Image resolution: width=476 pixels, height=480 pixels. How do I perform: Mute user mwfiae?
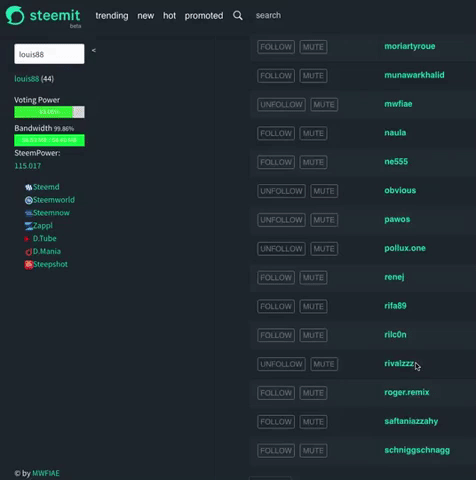pyautogui.click(x=324, y=105)
